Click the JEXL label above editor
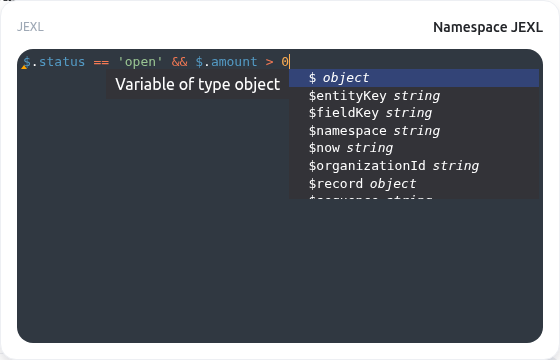Viewport: 560px width, 360px height. (x=30, y=27)
